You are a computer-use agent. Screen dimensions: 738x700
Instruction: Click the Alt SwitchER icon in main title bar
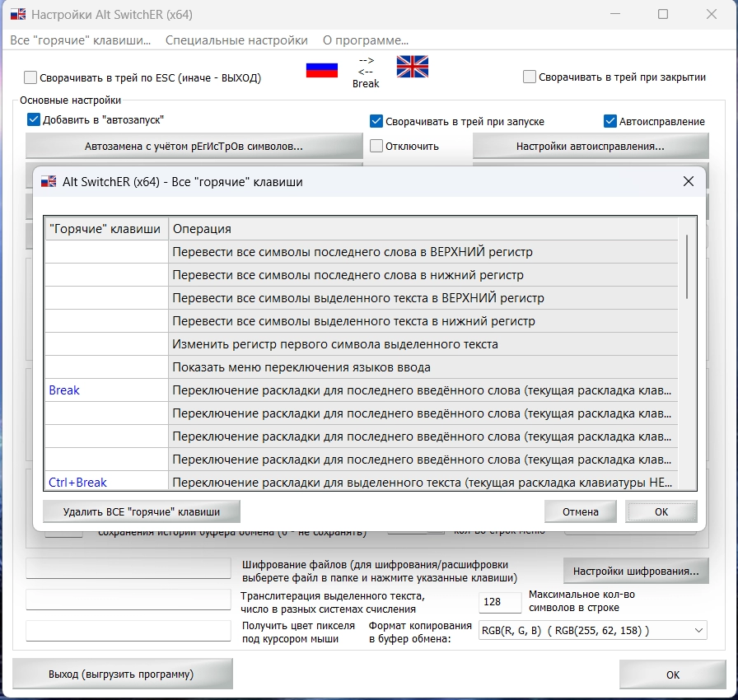tap(18, 15)
